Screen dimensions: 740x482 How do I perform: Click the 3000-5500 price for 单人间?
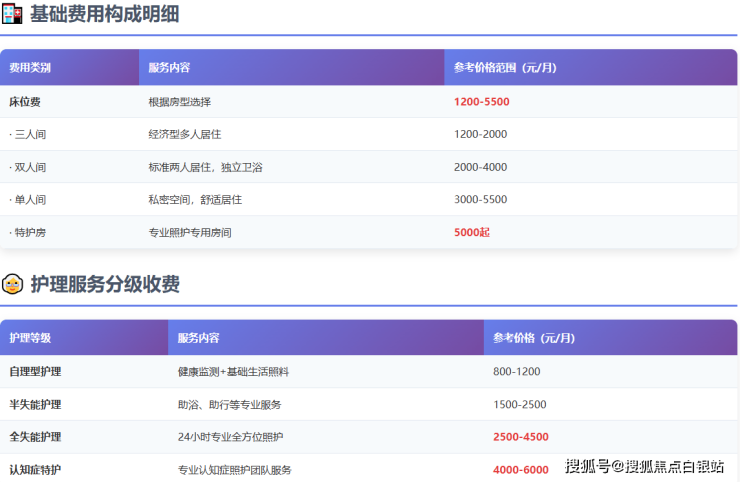tap(480, 199)
